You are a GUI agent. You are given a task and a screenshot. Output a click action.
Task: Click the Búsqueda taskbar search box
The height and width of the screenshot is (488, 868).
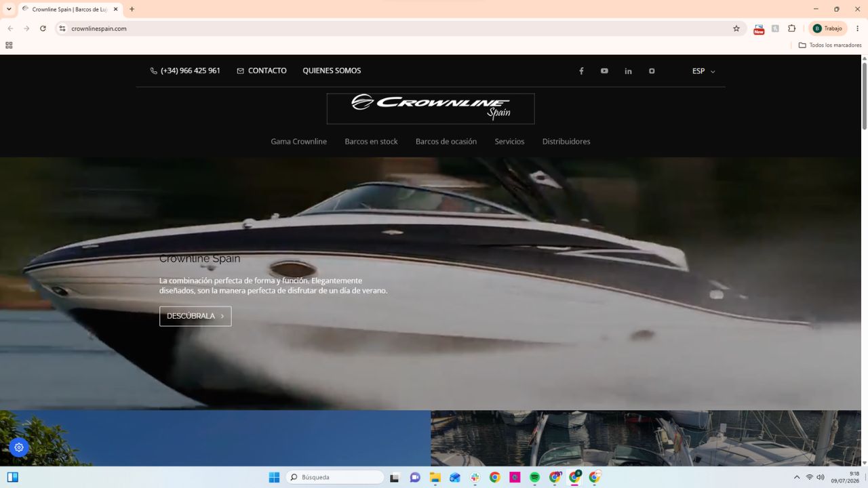click(335, 477)
